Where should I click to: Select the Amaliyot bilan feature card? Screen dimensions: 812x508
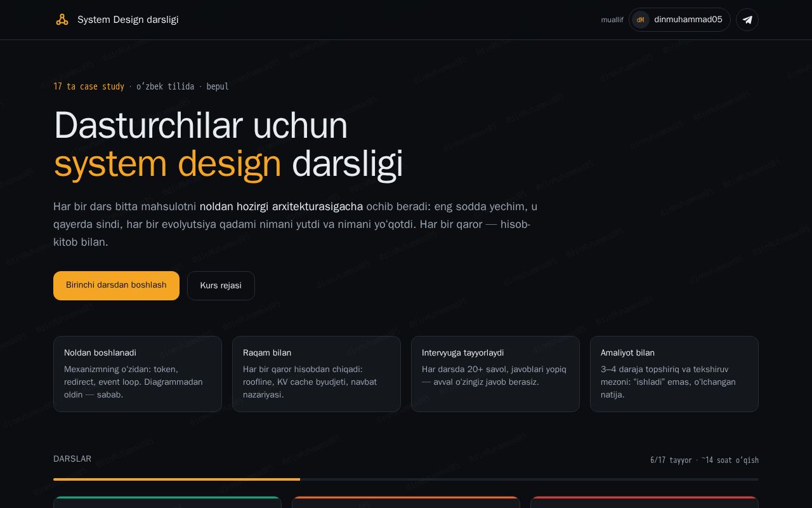(674, 374)
